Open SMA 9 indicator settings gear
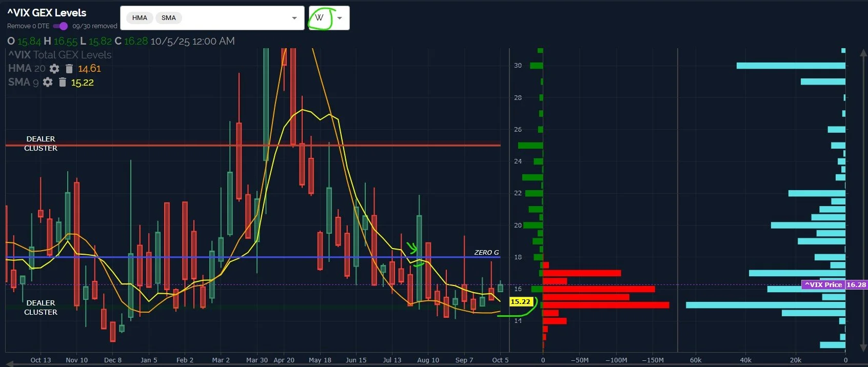868x367 pixels. (48, 82)
